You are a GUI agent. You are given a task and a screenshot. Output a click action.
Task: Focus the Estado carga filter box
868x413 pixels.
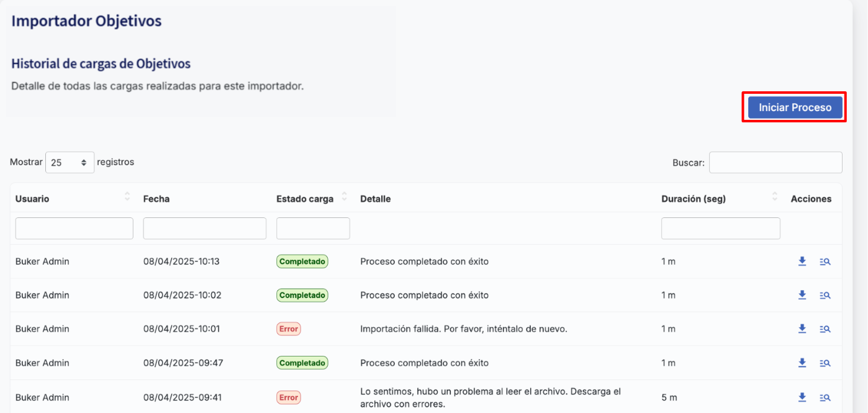click(313, 229)
